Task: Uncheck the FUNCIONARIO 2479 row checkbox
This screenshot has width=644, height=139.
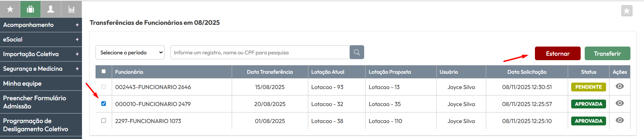Action: [104, 104]
